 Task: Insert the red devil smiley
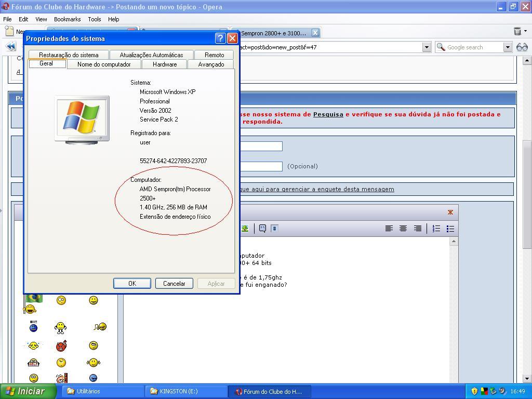click(61, 345)
